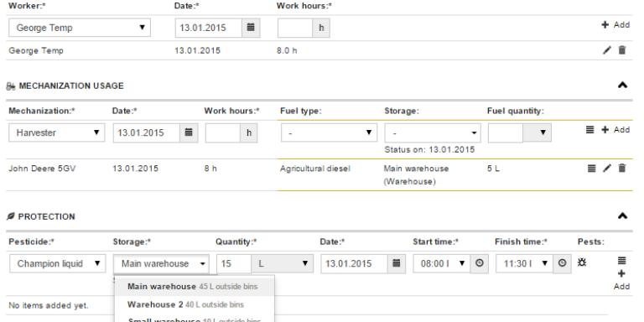The width and height of the screenshot is (644, 322).
Task: Delete the George Temp work hours entry
Action: click(622, 50)
